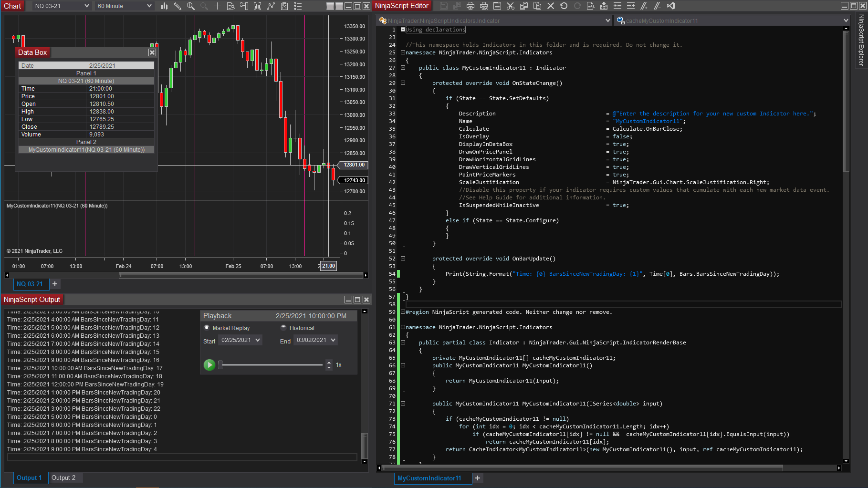Click the Undo arrow in NinjaScript Editor

tap(564, 6)
